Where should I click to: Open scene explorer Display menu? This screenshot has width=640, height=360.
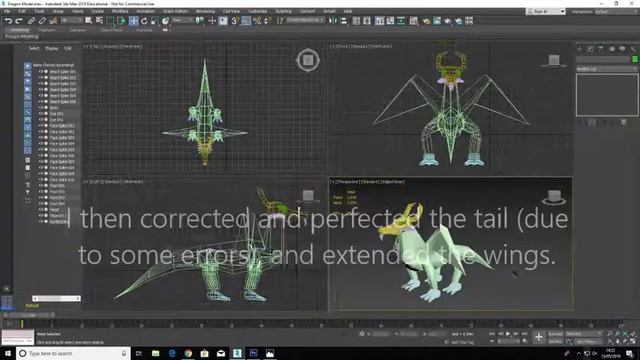[x=52, y=48]
